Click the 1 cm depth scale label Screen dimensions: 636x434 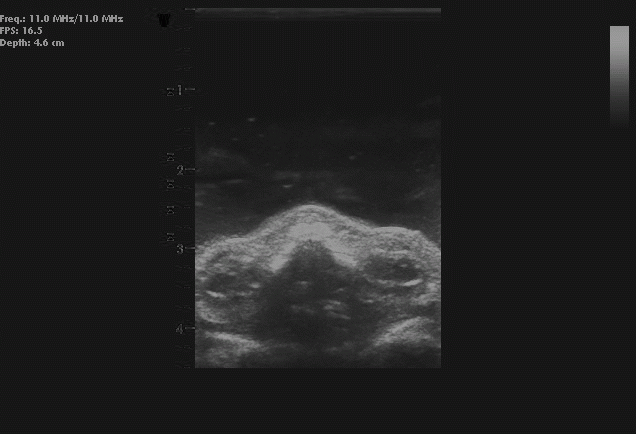[x=180, y=91]
